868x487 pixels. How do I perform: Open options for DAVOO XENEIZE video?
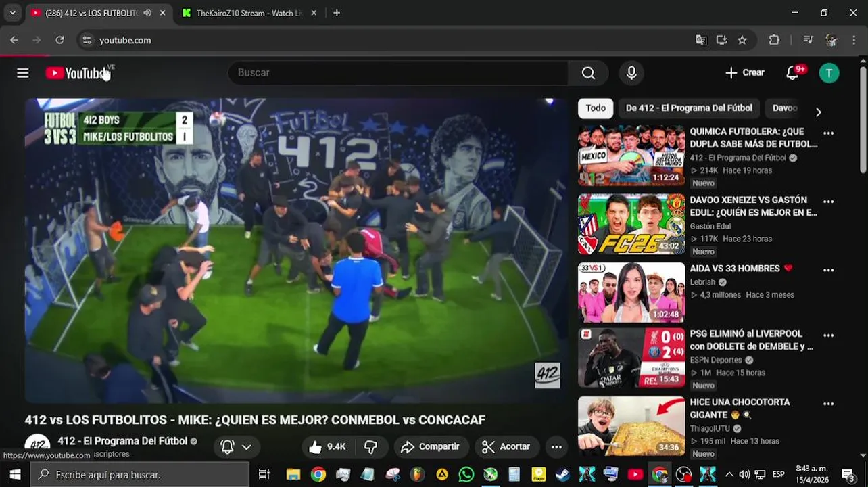[829, 201]
